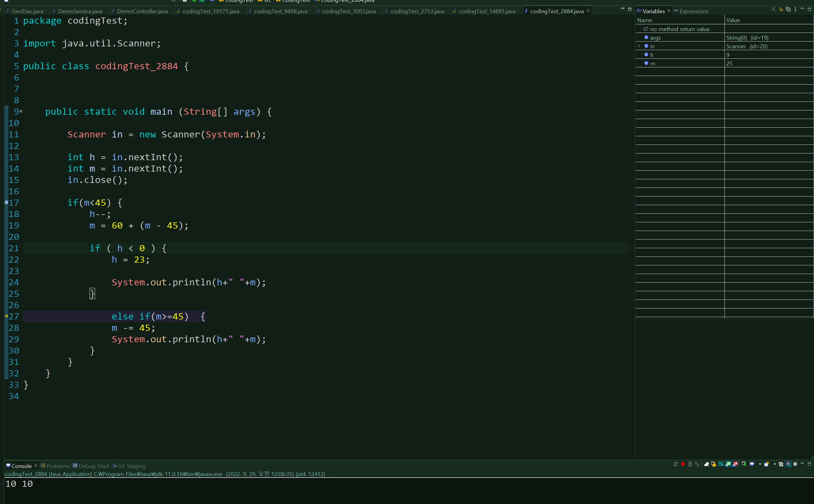Open Variables view three-dot menu
Image resolution: width=814 pixels, height=504 pixels.
click(x=795, y=9)
